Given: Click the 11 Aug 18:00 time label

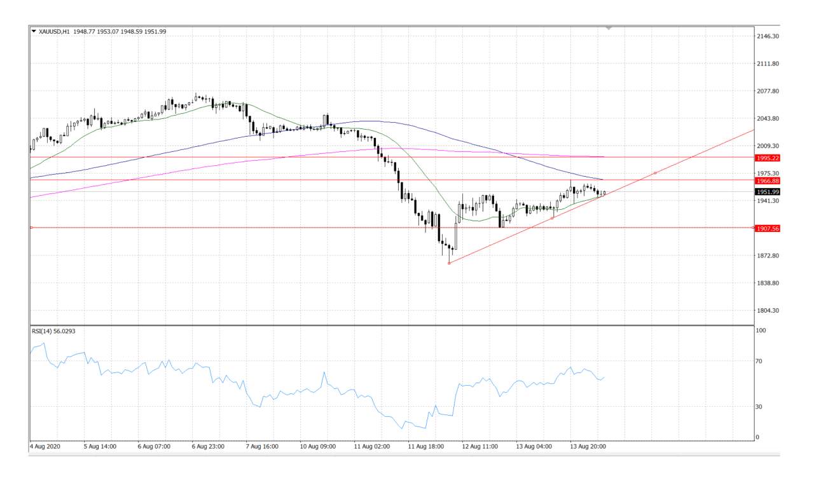Looking at the screenshot, I should [426, 446].
